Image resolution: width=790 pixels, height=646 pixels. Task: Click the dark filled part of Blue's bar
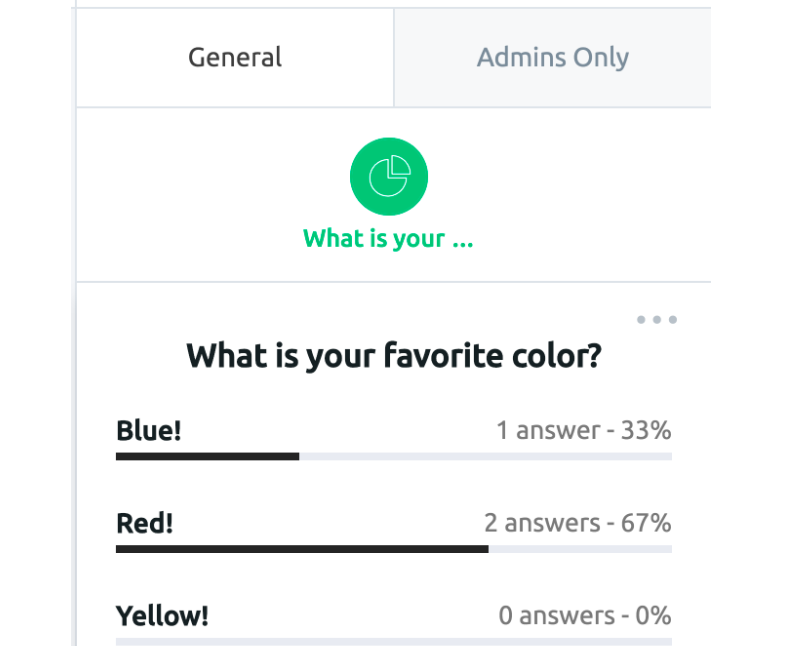pos(208,457)
